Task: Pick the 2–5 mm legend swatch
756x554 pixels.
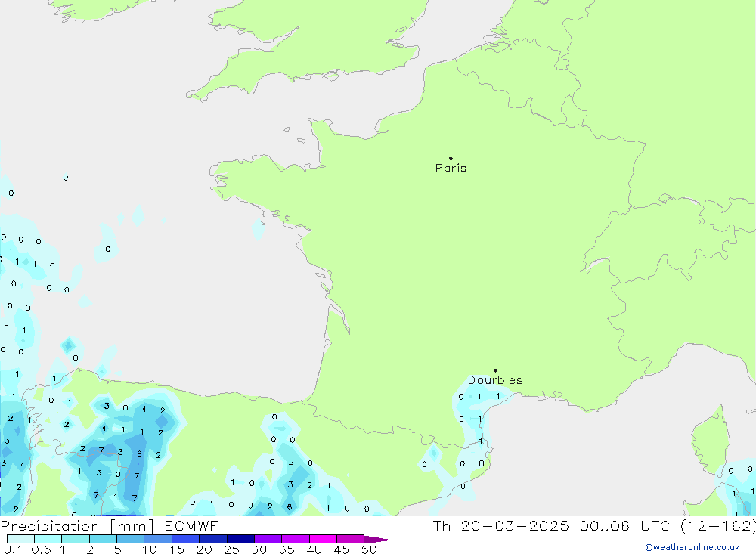Action: [103, 539]
